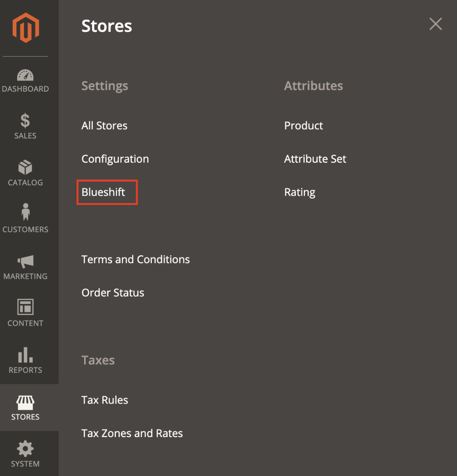Open the Order Status page
The image size is (457, 476).
coord(113,293)
